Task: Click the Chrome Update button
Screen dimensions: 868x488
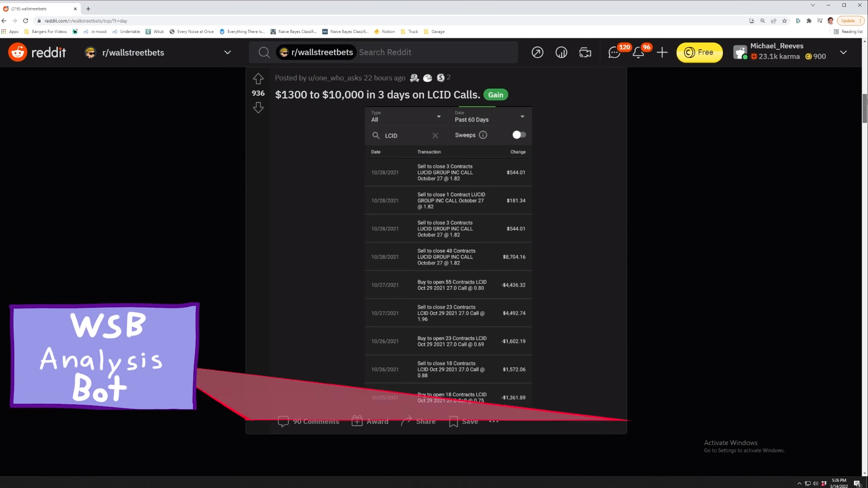Action: coord(851,21)
